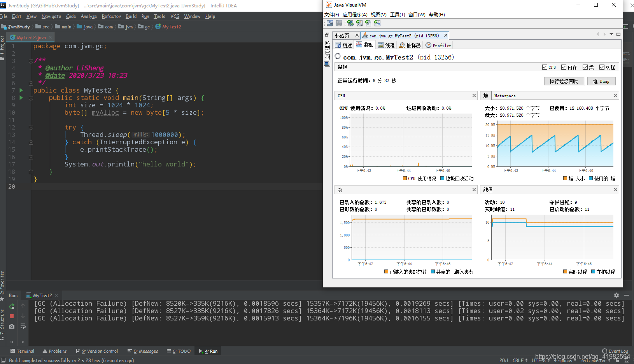
Task: Click 执行垃圾回收 button
Action: (564, 81)
